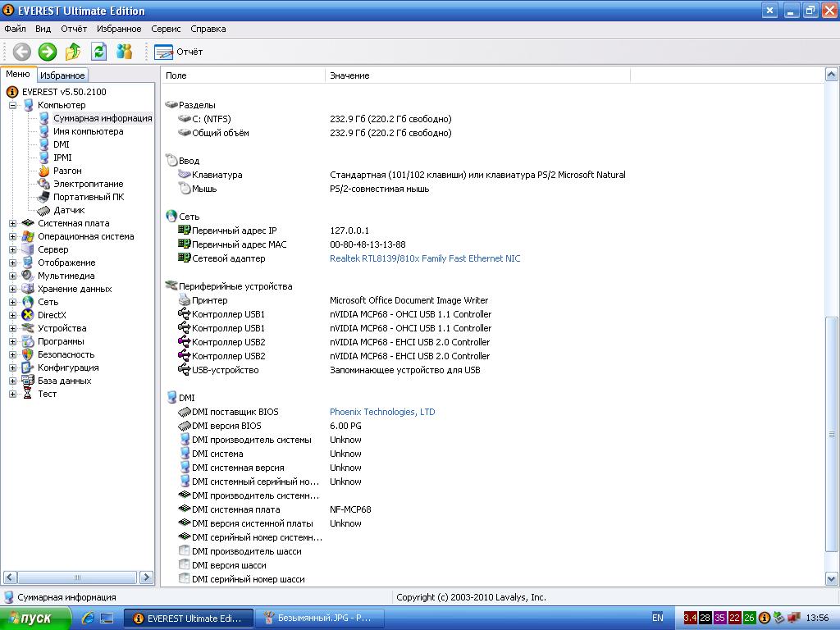Expand the Операционная система node
This screenshot has height=630, width=840.
click(13, 237)
